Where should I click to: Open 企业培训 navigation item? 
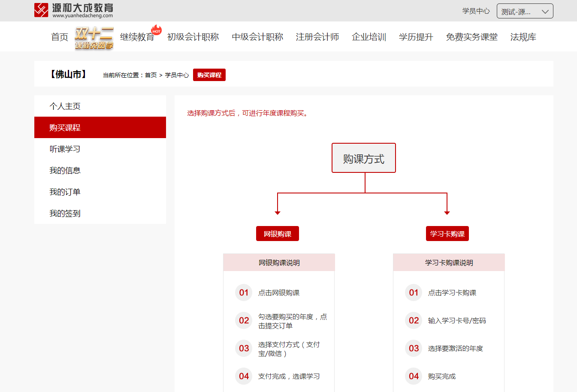pos(369,37)
